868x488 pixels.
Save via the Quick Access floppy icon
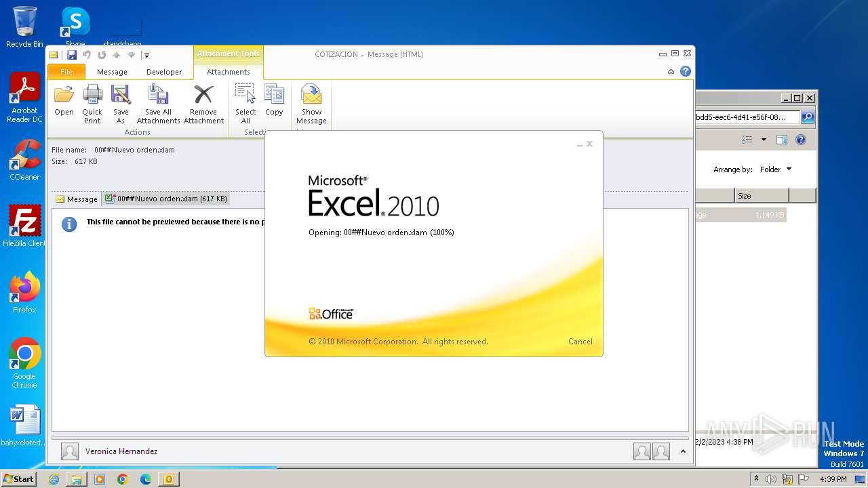point(71,55)
